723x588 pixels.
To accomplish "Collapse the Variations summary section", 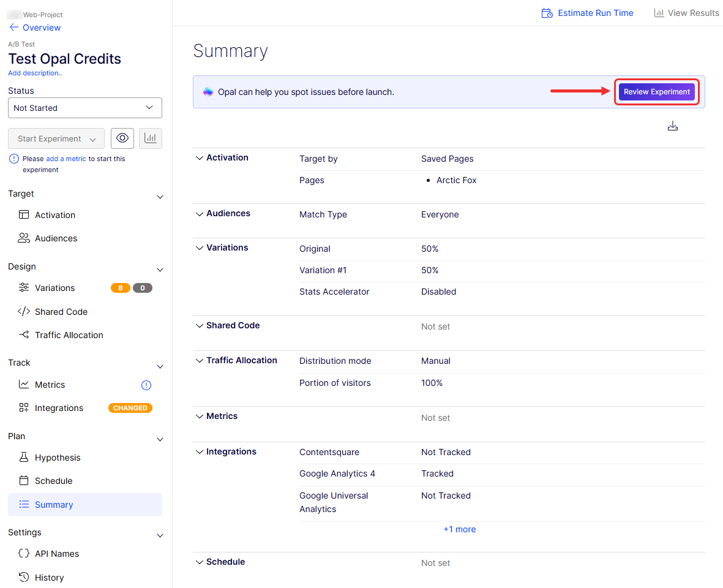I will click(x=199, y=247).
